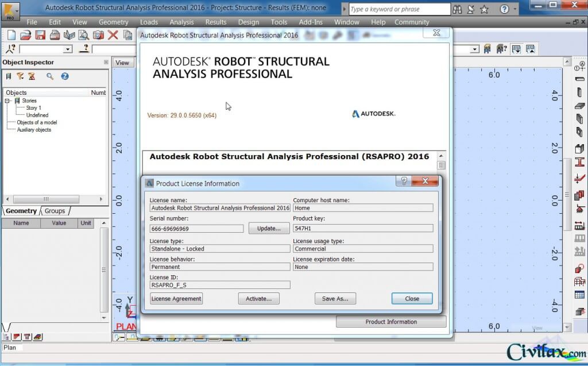Click the License Agreement button

click(176, 299)
